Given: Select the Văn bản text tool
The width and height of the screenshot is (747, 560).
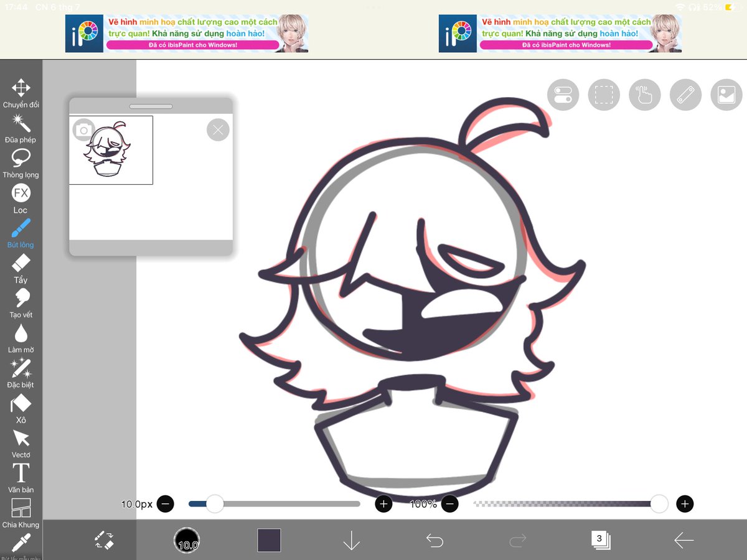Looking at the screenshot, I should pos(21,478).
